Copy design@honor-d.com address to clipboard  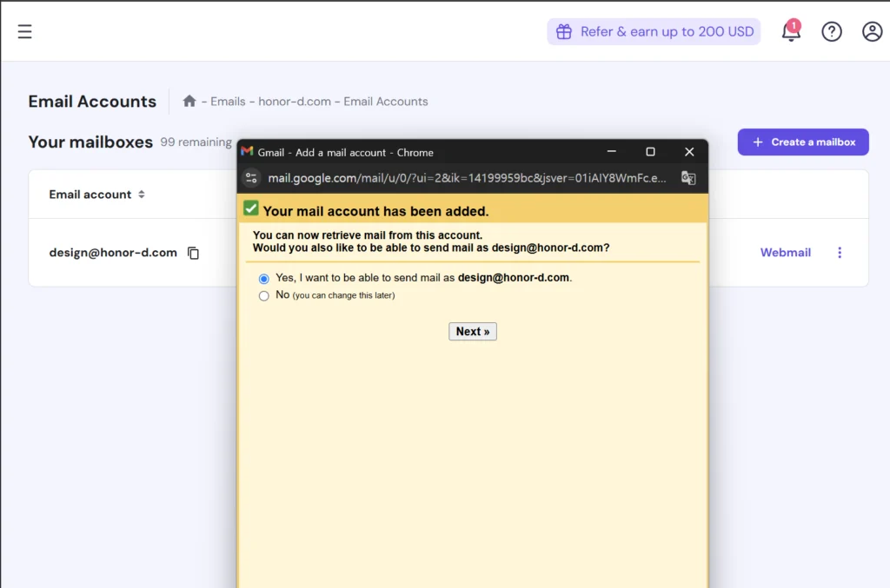point(193,253)
